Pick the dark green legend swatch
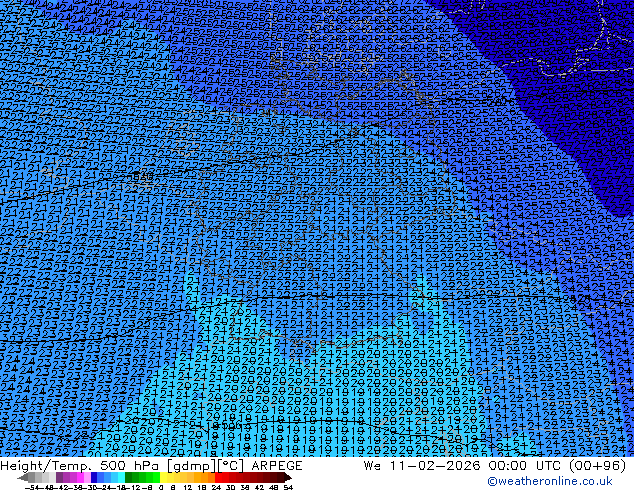This screenshot has width=634, height=490. point(128,477)
